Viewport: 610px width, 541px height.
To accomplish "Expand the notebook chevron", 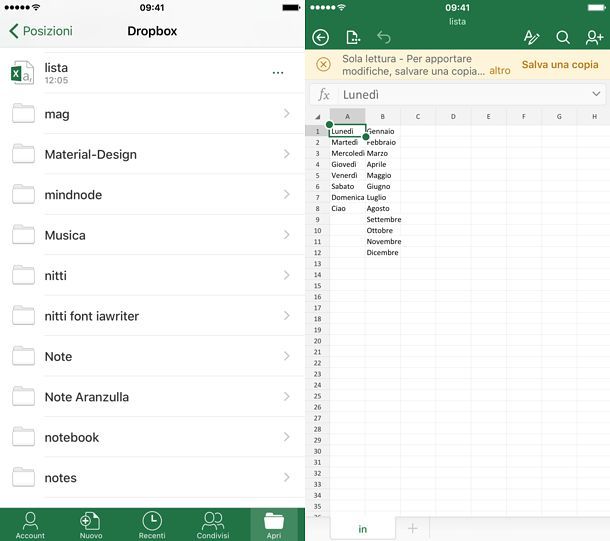I will tap(287, 437).
